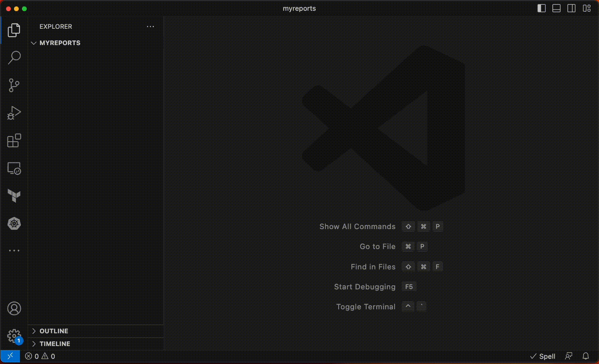Toggle the bottom panel visibility
This screenshot has height=364, width=599.
point(556,8)
